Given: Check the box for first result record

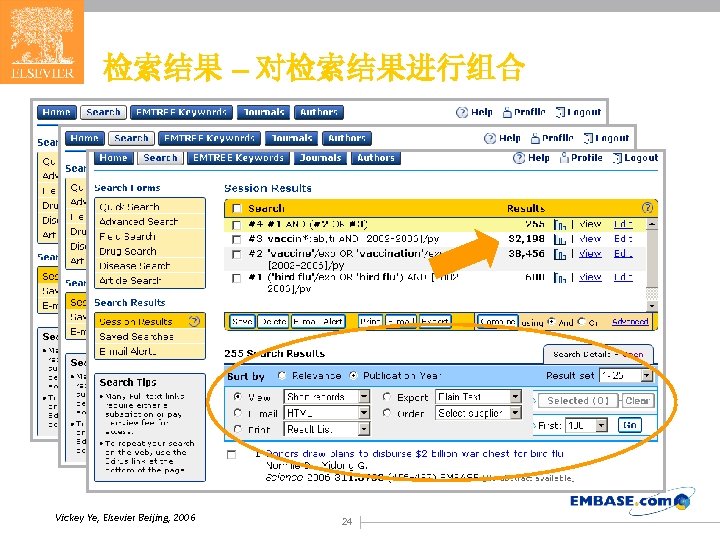Looking at the screenshot, I should coord(231,455).
